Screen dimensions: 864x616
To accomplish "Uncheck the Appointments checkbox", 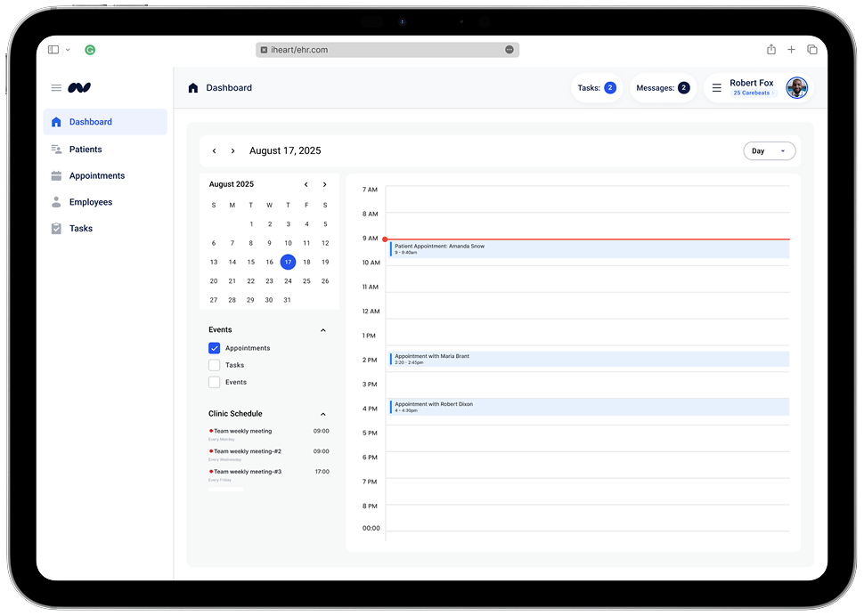I will pos(214,348).
